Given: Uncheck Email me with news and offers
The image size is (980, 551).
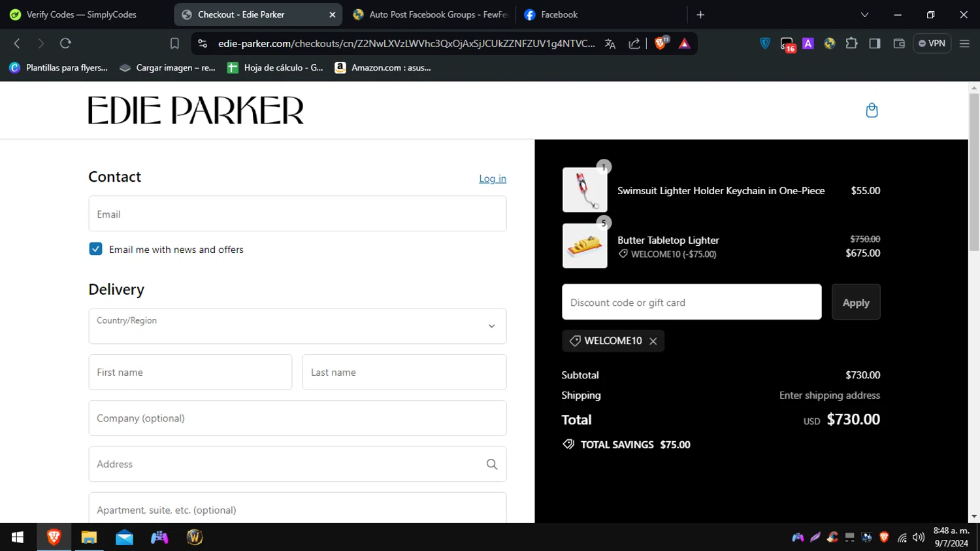Looking at the screenshot, I should pos(96,249).
